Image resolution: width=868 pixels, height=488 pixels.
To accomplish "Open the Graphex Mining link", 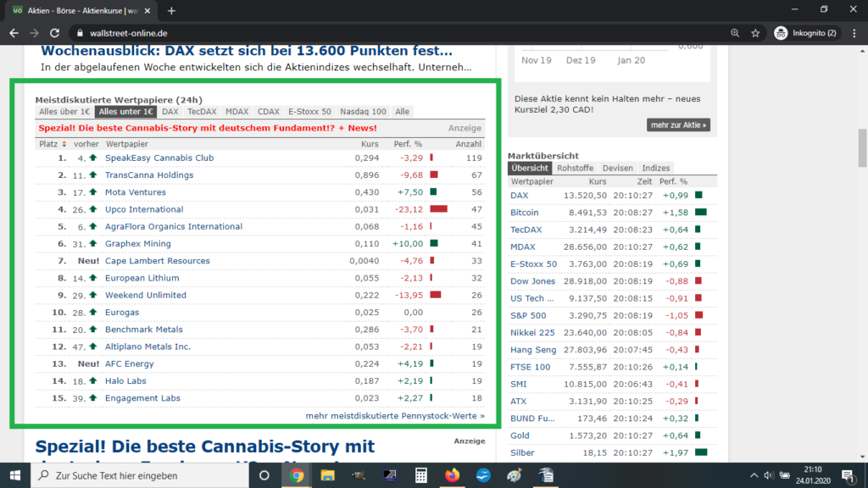I will (x=138, y=243).
